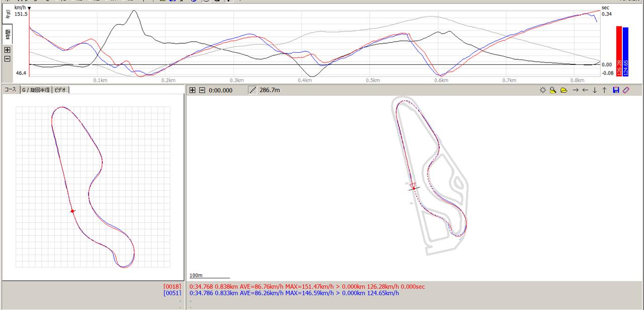Click the 100m scale bar label
Screen dimensions: 644x310
[x=195, y=275]
